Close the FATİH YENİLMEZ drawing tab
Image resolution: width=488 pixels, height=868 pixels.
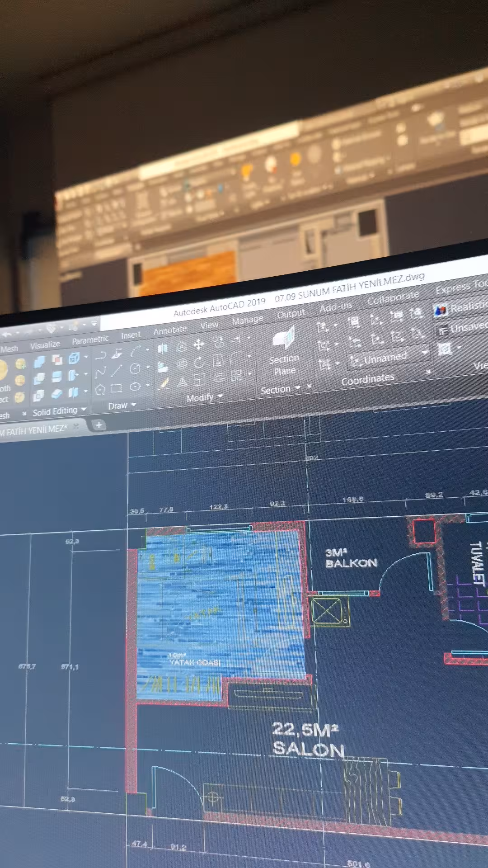[x=76, y=426]
